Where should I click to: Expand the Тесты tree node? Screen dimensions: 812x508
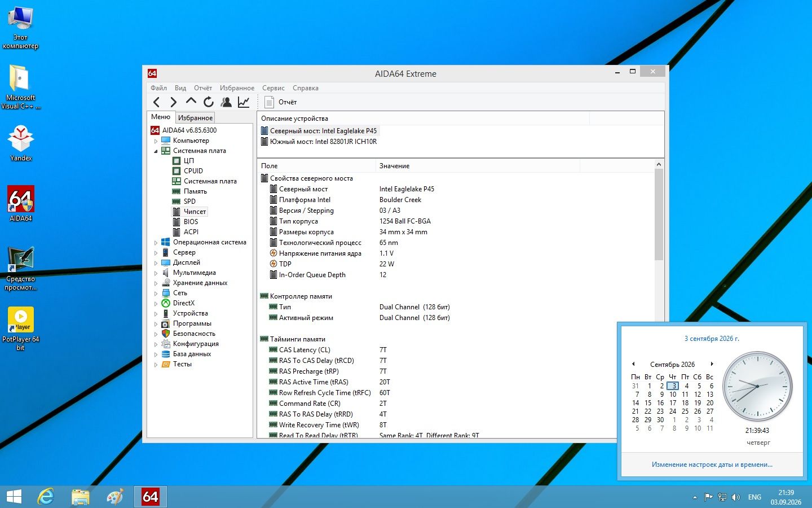coord(156,365)
